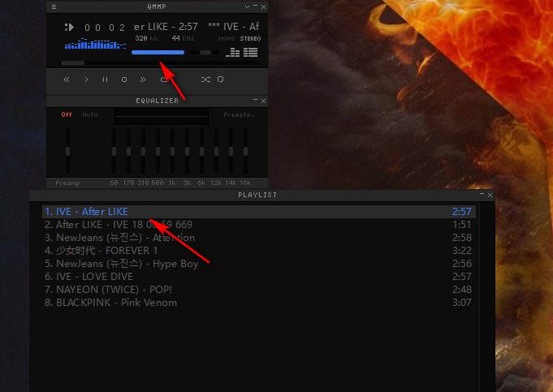This screenshot has height=392, width=553.
Task: Toggle repeat playlist mode
Action: (220, 80)
